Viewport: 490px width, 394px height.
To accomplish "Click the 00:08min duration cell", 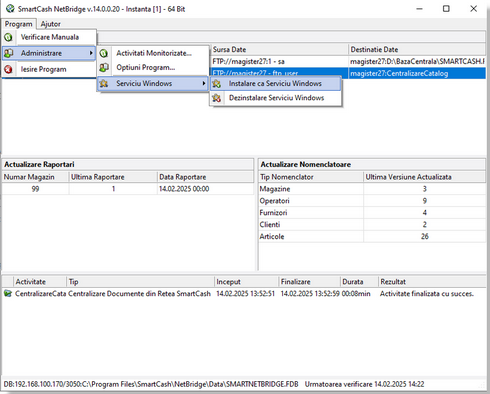I will [x=356, y=294].
